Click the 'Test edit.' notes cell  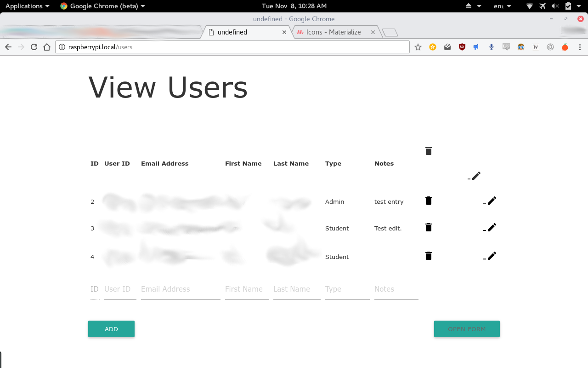[x=388, y=228]
